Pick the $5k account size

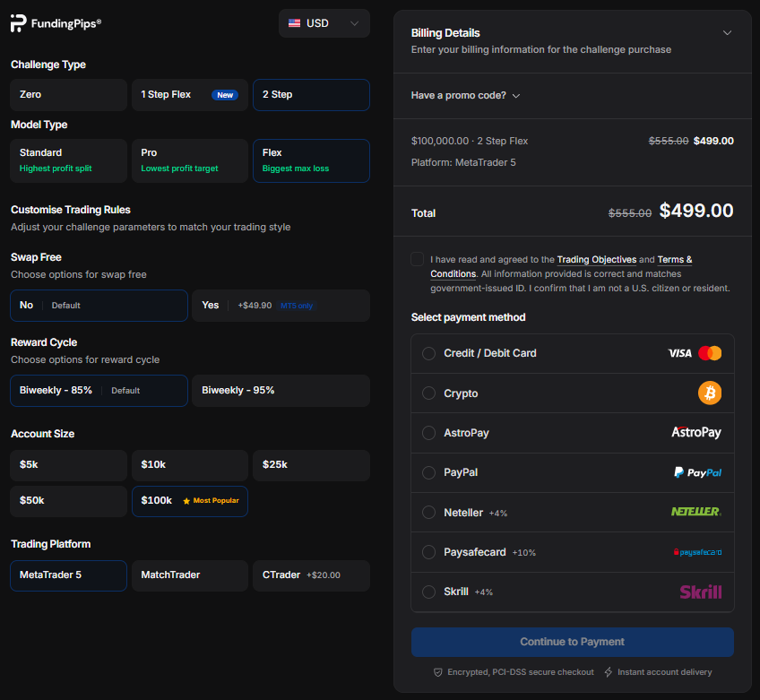coord(68,465)
